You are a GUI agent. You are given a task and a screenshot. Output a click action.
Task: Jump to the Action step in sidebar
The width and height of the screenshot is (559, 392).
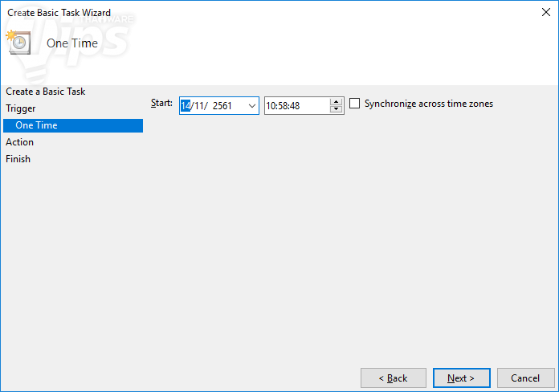(x=20, y=142)
